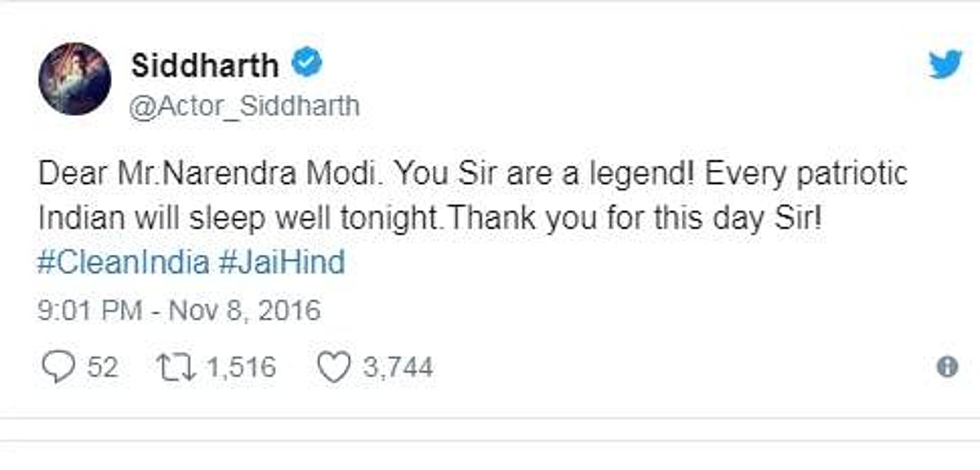Open the @Actor_Siddharth handle link
The image size is (980, 470).
pyautogui.click(x=245, y=107)
